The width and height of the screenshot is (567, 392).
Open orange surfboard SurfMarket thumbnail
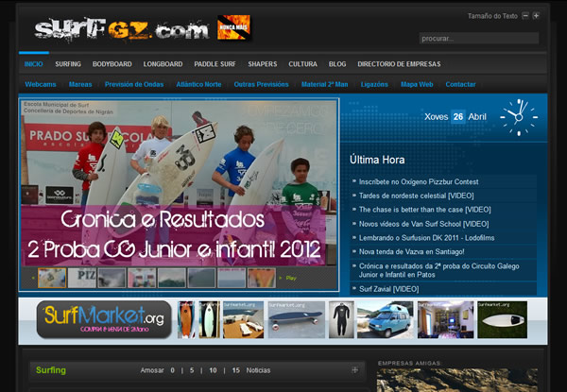[186, 320]
